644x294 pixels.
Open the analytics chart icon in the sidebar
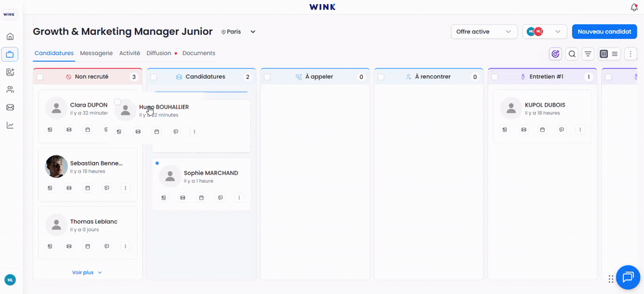click(10, 125)
